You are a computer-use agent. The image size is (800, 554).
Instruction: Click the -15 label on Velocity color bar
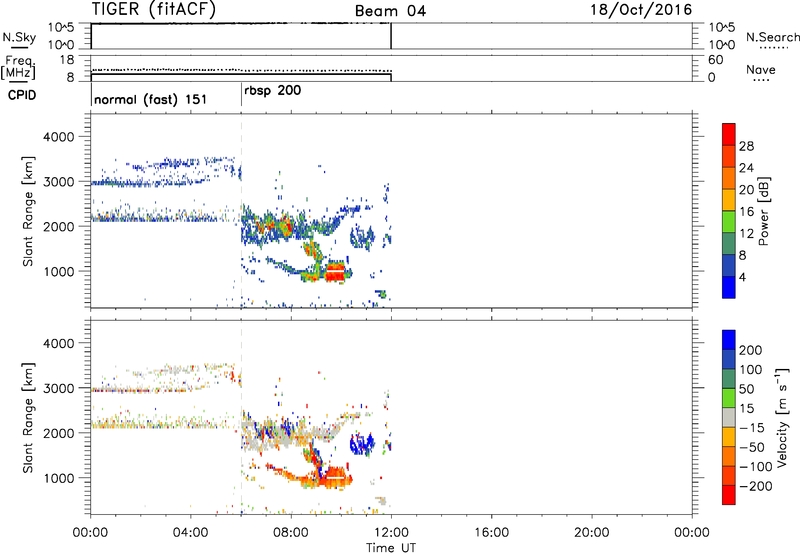click(752, 428)
